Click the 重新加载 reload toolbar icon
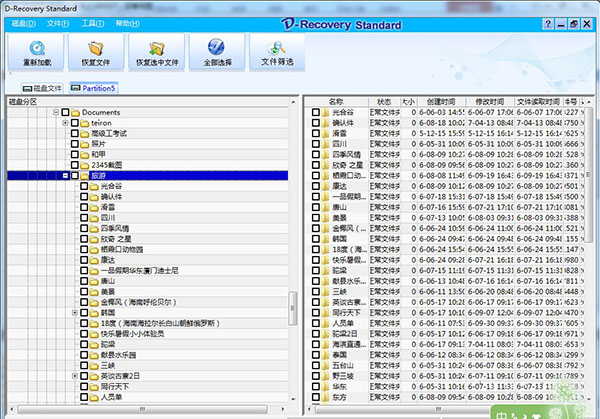Screen dimensions: 600x419 (x=37, y=48)
